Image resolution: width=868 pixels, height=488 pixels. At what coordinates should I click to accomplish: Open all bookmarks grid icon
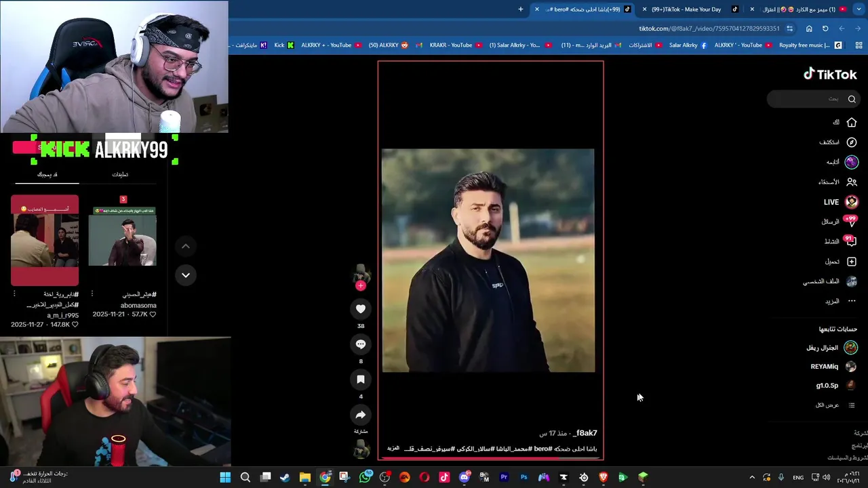point(859,45)
